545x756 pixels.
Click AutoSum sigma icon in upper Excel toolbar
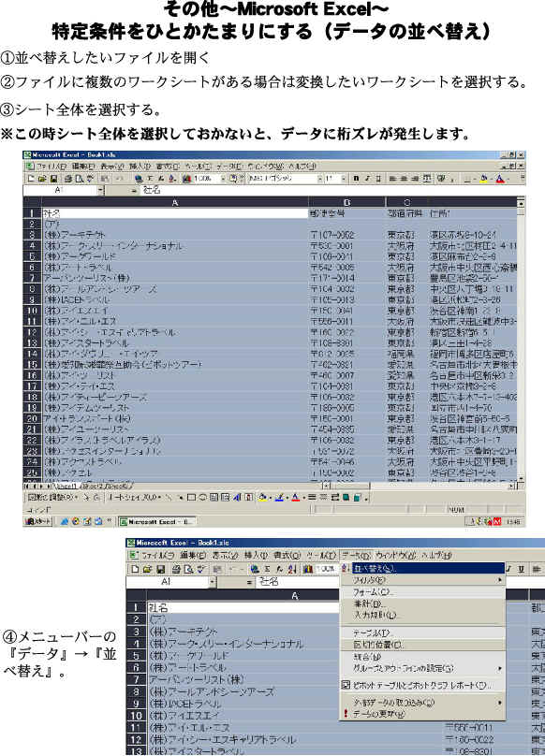151,179
